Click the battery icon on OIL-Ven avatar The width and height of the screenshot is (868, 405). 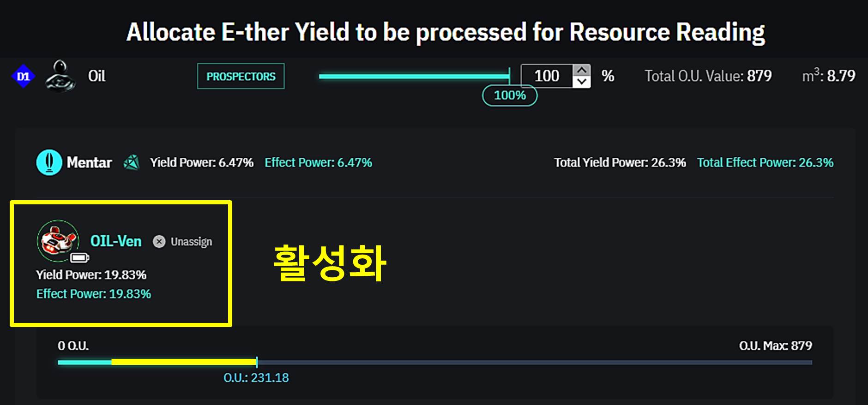(80, 257)
